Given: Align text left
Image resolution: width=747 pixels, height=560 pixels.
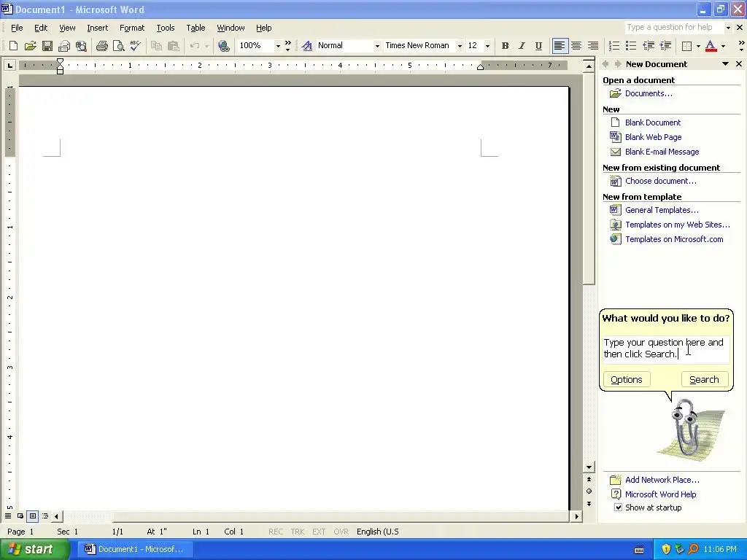Looking at the screenshot, I should point(560,46).
